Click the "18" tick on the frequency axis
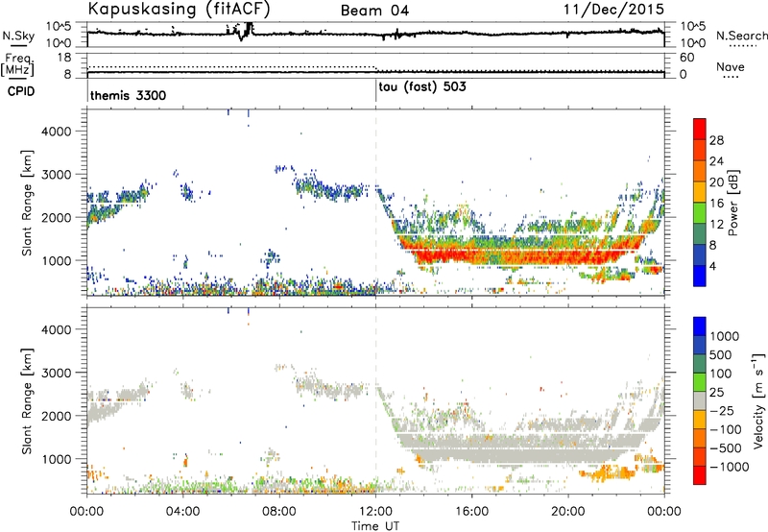The height and width of the screenshot is (532, 768). [x=64, y=58]
